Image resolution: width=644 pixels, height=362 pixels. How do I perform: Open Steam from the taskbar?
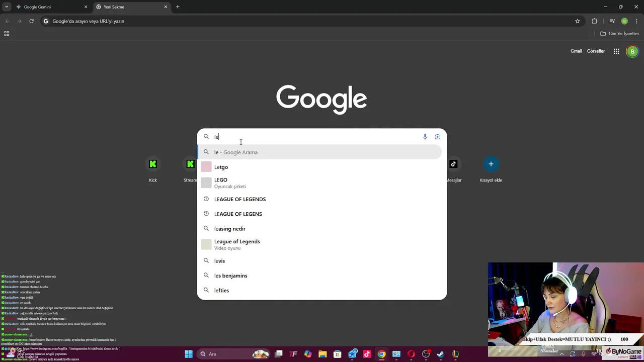[440, 354]
